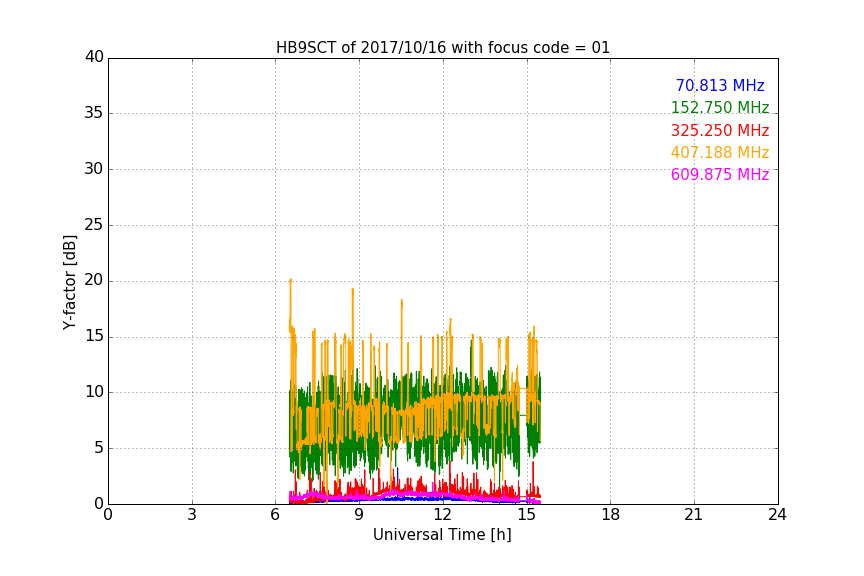Select the 609.875 MHz legend label
Screen dimensions: 864x576
coord(720,174)
